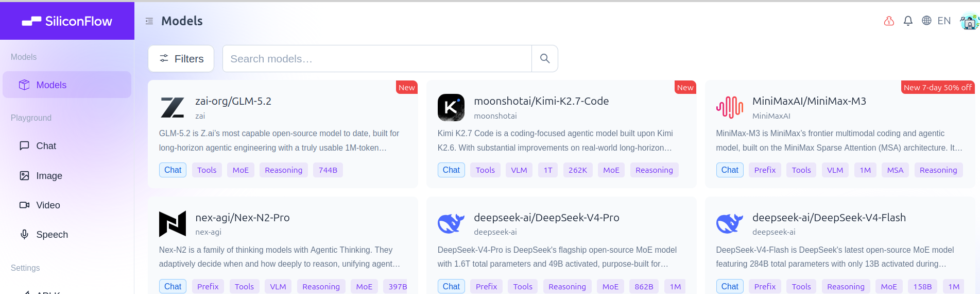The width and height of the screenshot is (980, 294).
Task: Click the 158B tag on DeepSeek-V4-Flash
Action: pyautogui.click(x=922, y=287)
